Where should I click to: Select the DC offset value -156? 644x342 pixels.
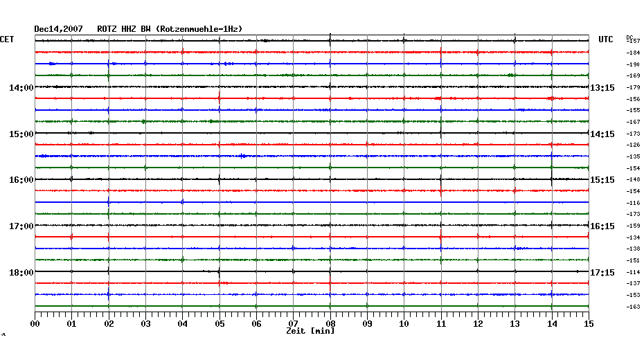[x=634, y=99]
